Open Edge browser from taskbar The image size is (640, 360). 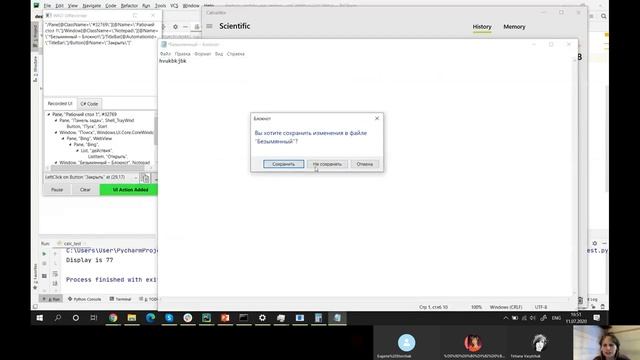(x=150, y=318)
